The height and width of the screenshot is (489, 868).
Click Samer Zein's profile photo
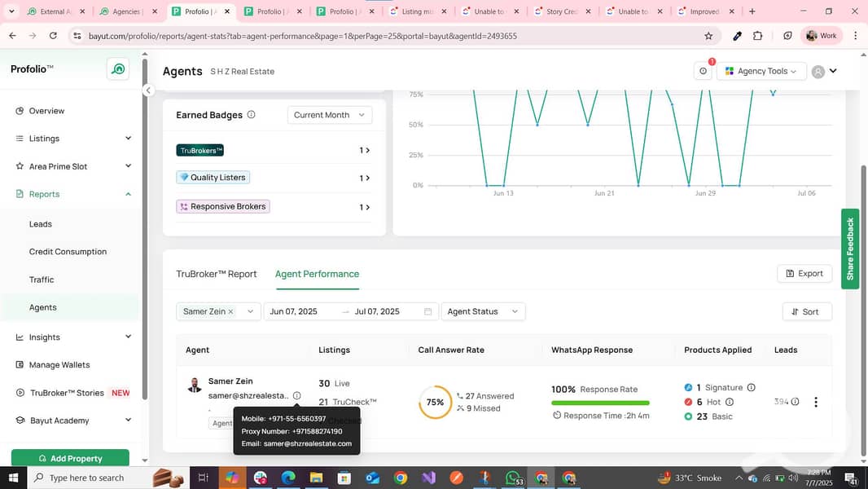[195, 385]
